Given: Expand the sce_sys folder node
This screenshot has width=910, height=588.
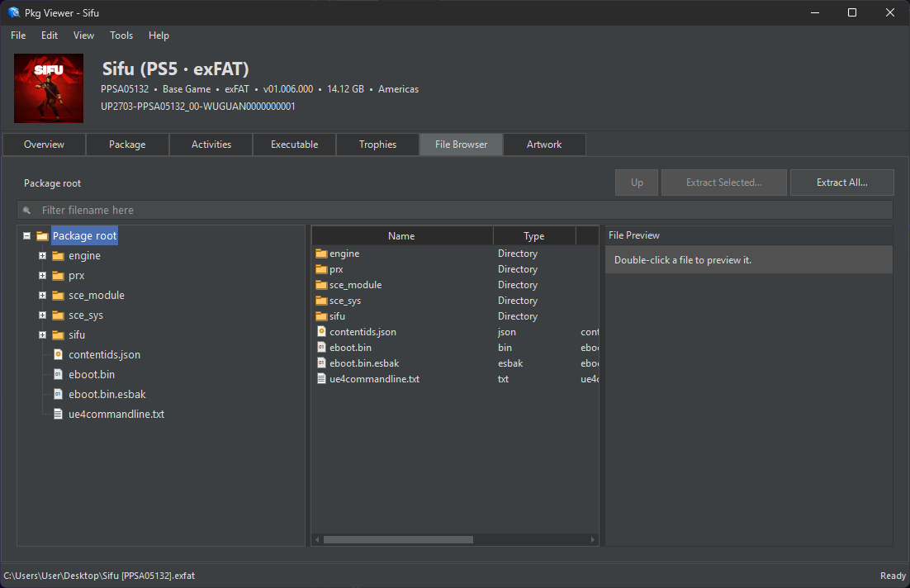Looking at the screenshot, I should pos(42,315).
